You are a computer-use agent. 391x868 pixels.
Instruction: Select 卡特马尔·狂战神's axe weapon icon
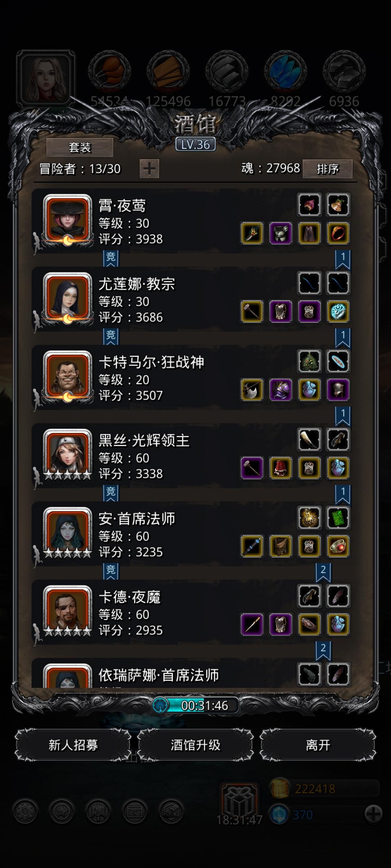point(252,390)
